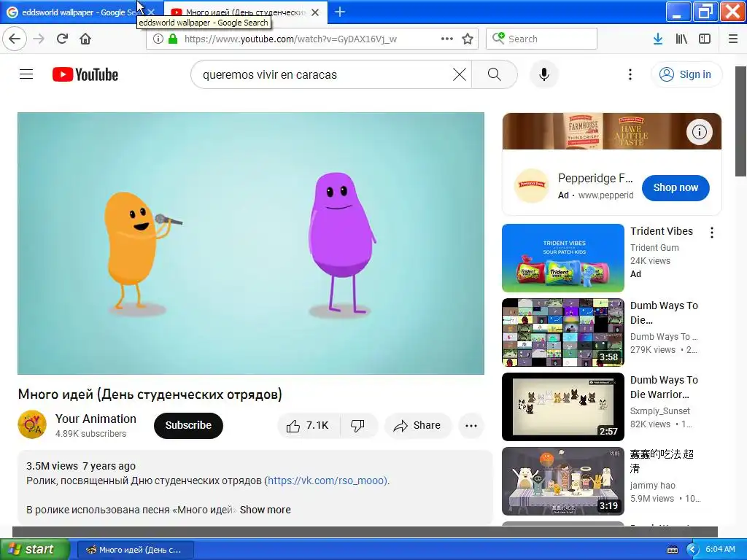747x560 pixels.
Task: Close the Много идей YouTube tab
Action: pos(315,12)
